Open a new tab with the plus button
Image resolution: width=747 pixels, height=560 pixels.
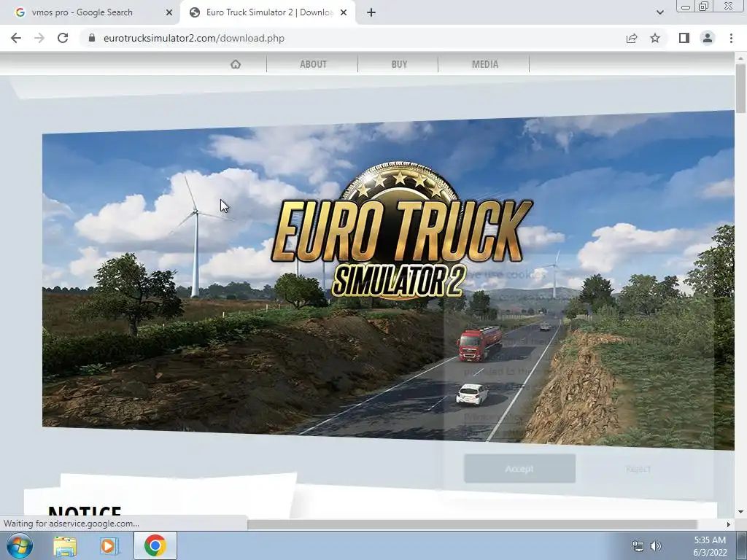[x=371, y=12]
